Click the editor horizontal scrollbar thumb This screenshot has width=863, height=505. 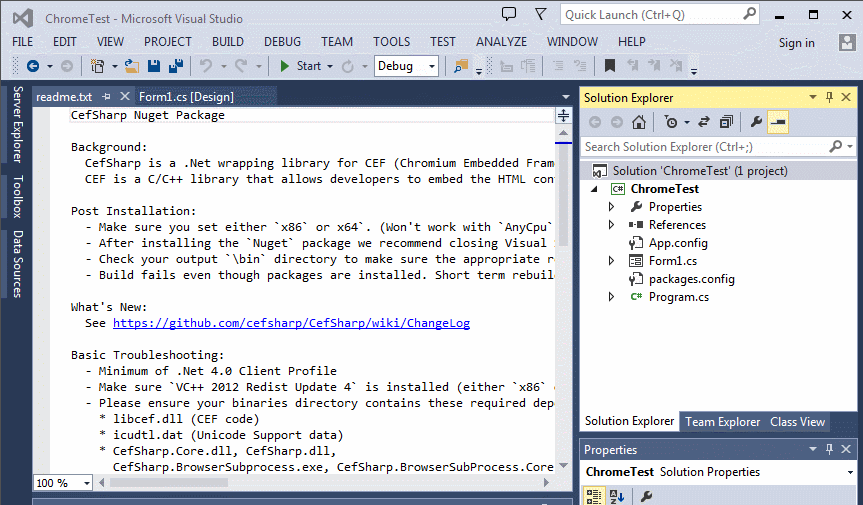click(168, 483)
